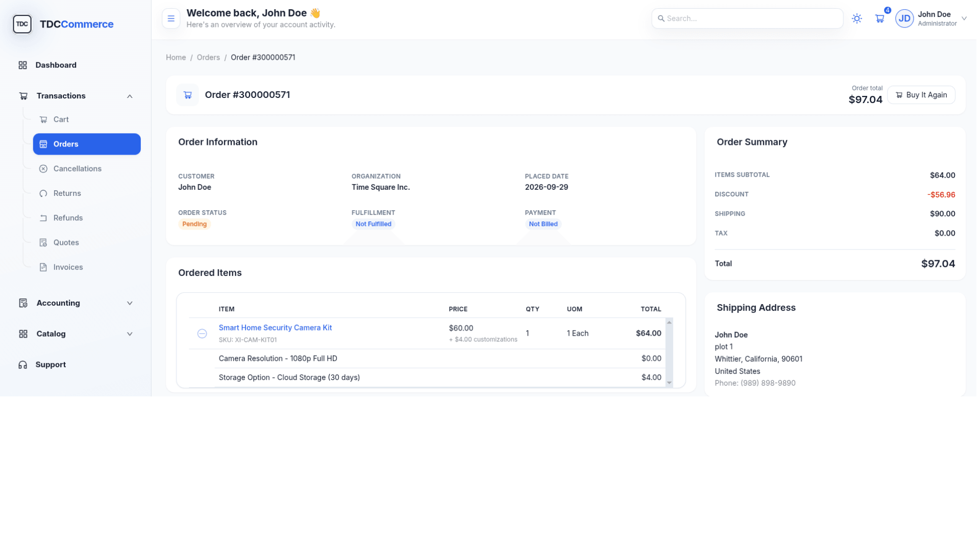Screen dimensions: 980x551
Task: Click the phone number (989) 898-9890
Action: [x=768, y=383]
